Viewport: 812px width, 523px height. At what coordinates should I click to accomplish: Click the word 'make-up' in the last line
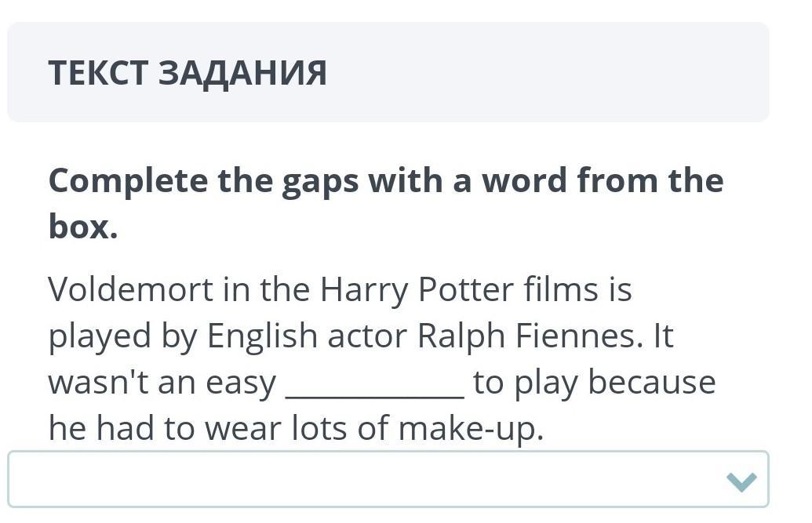point(470,429)
